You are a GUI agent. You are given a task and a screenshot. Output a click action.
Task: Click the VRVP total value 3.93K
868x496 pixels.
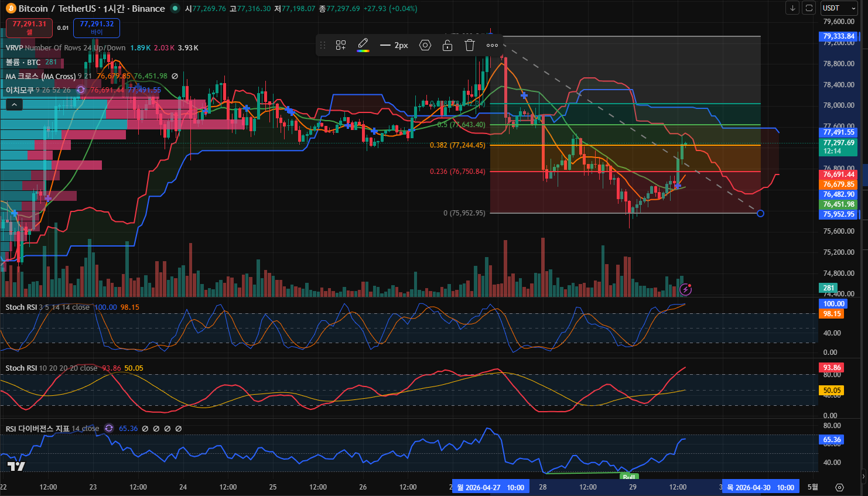pos(188,48)
